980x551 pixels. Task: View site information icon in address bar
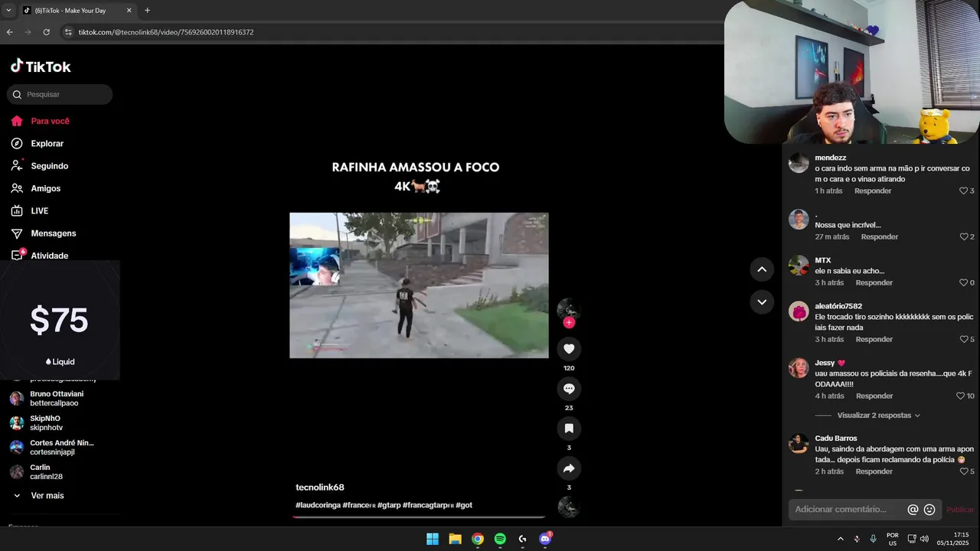[x=68, y=32]
